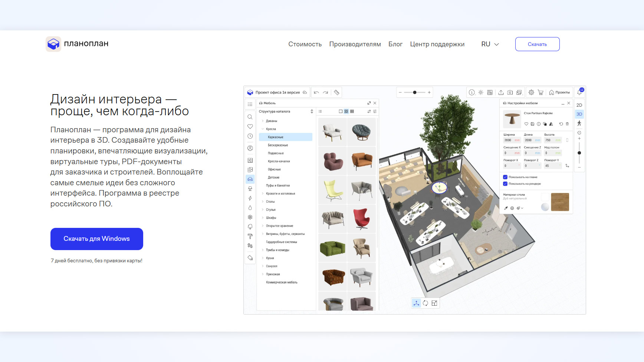Select the ruler measurement tool
The height and width of the screenshot is (362, 644).
[336, 93]
